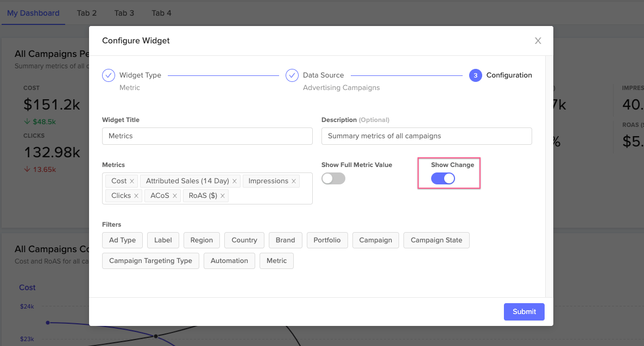This screenshot has height=346, width=644.
Task: Switch to Tab 2
Action: click(86, 12)
